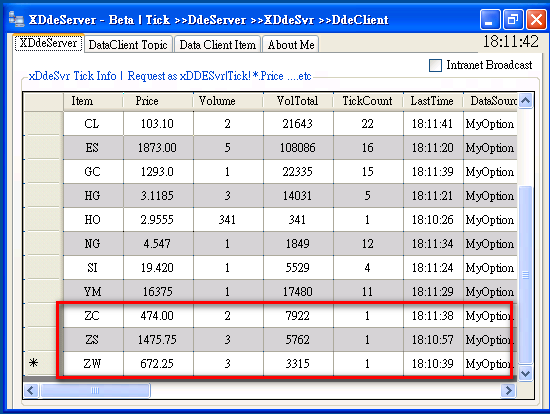Click the price cell 19.420
The image size is (550, 414).
[x=158, y=268]
